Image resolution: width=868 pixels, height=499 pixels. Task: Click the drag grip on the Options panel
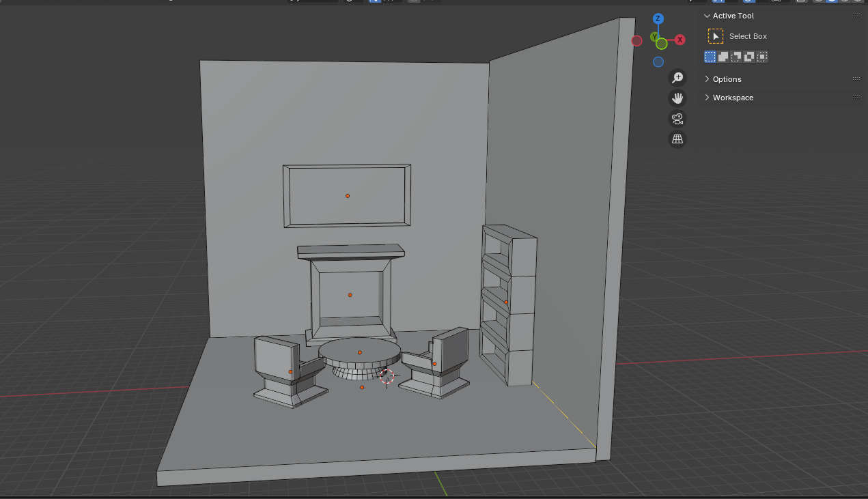(856, 79)
